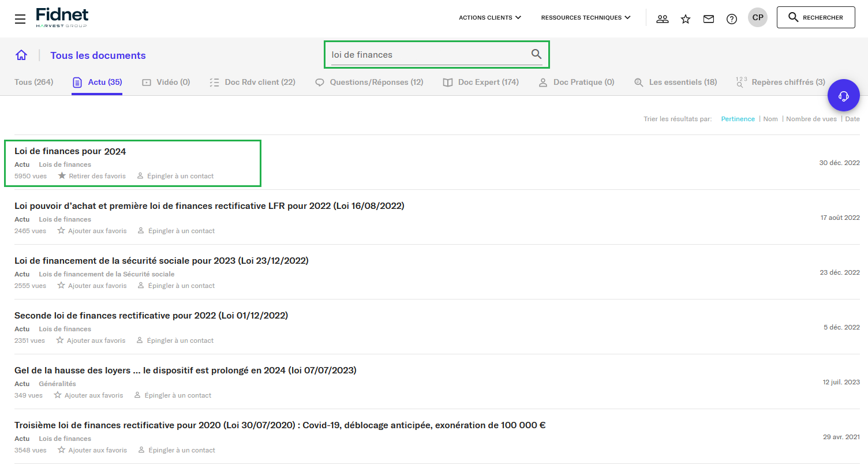The image size is (868, 464).
Task: Add Troisième loi de finances rectificative to favorites
Action: [92, 450]
